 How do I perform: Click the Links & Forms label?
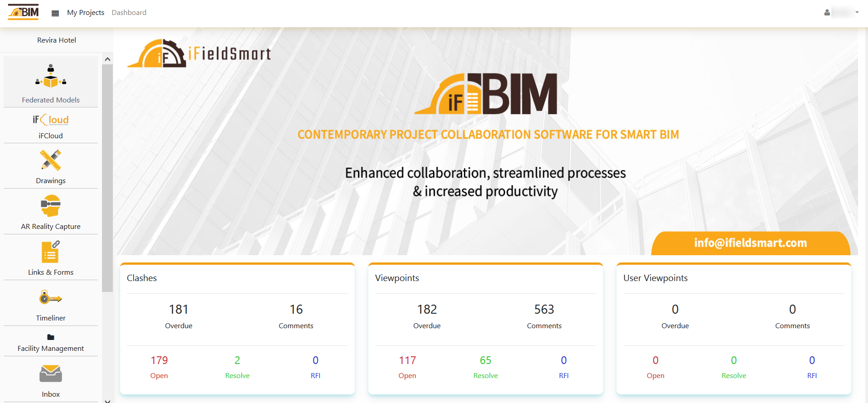point(51,272)
